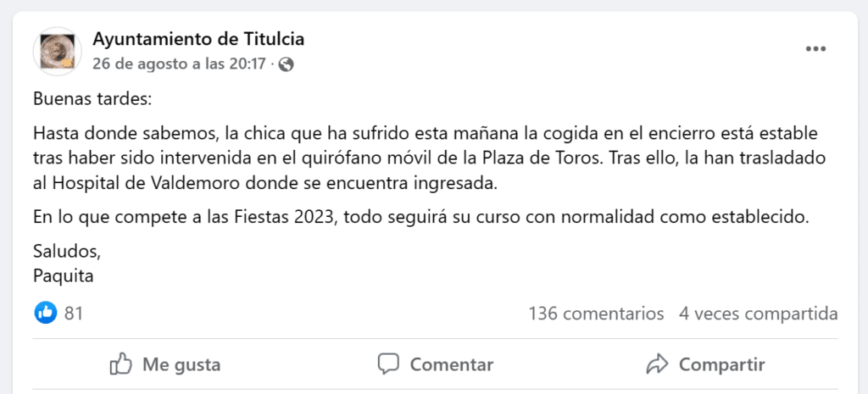Click the blue thumbs-up reaction icon
Image resolution: width=868 pixels, height=394 pixels.
(46, 314)
